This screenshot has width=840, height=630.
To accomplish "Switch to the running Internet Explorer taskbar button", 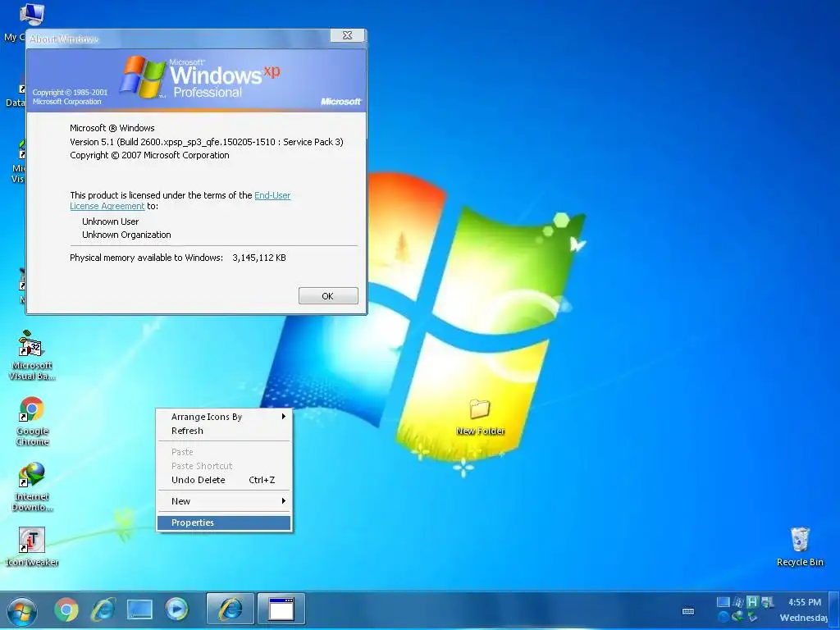I will coord(231,609).
